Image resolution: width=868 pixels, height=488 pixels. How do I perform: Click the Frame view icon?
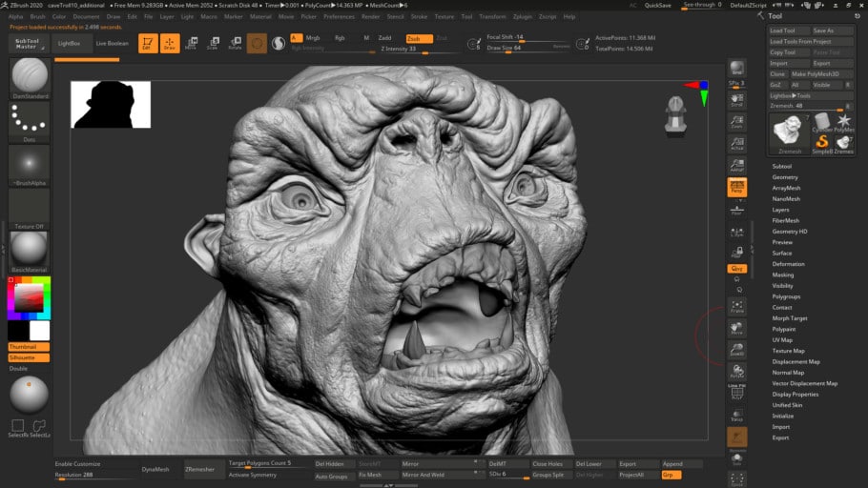(736, 307)
